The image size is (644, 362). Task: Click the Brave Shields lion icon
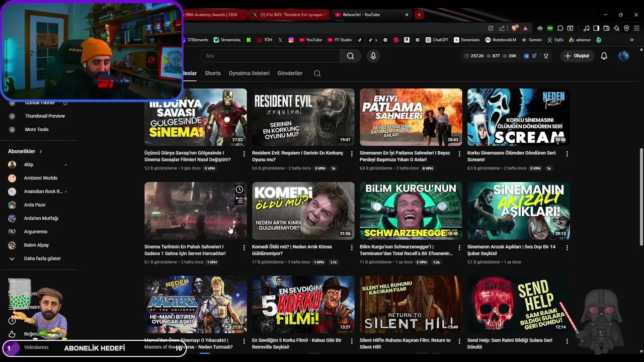pyautogui.click(x=514, y=28)
